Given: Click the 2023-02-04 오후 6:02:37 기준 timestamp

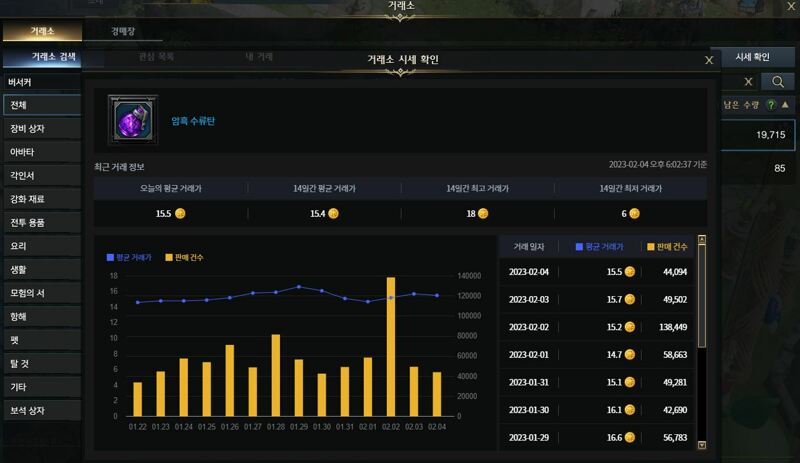Looking at the screenshot, I should [x=658, y=164].
